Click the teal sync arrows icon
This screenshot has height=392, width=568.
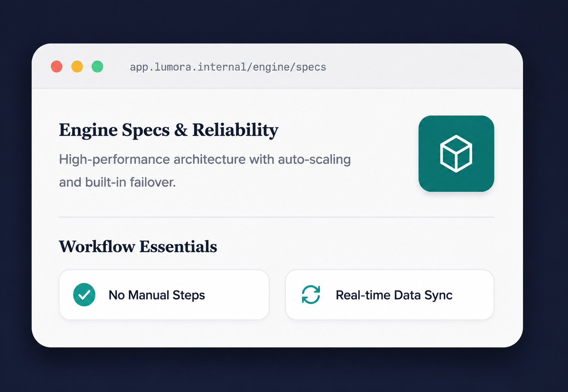pos(311,295)
